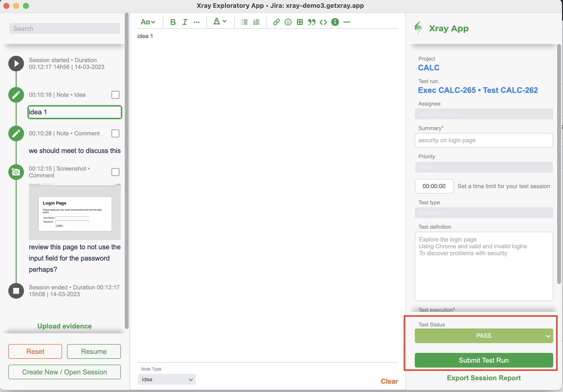Click Upload evidence link
563x392 pixels.
pyautogui.click(x=65, y=326)
